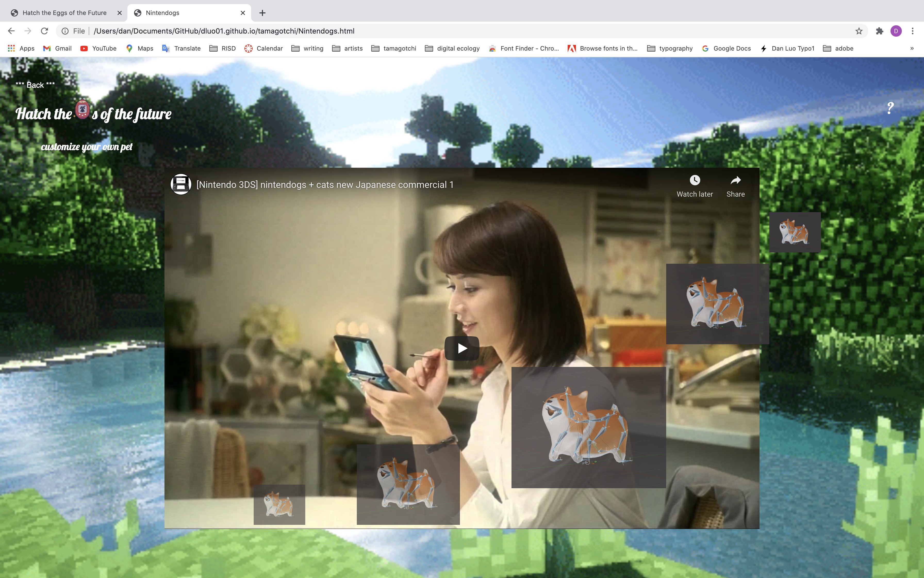Open Translate bookmark
The width and height of the screenshot is (924, 578).
pyautogui.click(x=181, y=48)
